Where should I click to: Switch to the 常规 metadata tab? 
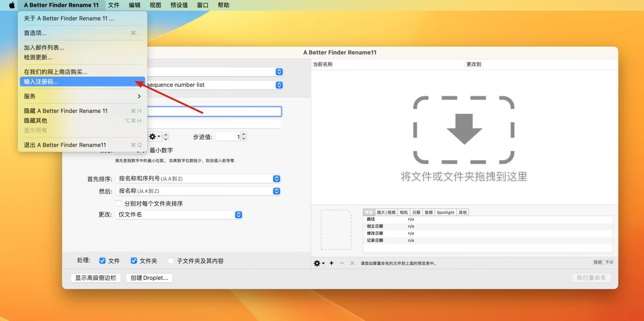click(x=369, y=212)
